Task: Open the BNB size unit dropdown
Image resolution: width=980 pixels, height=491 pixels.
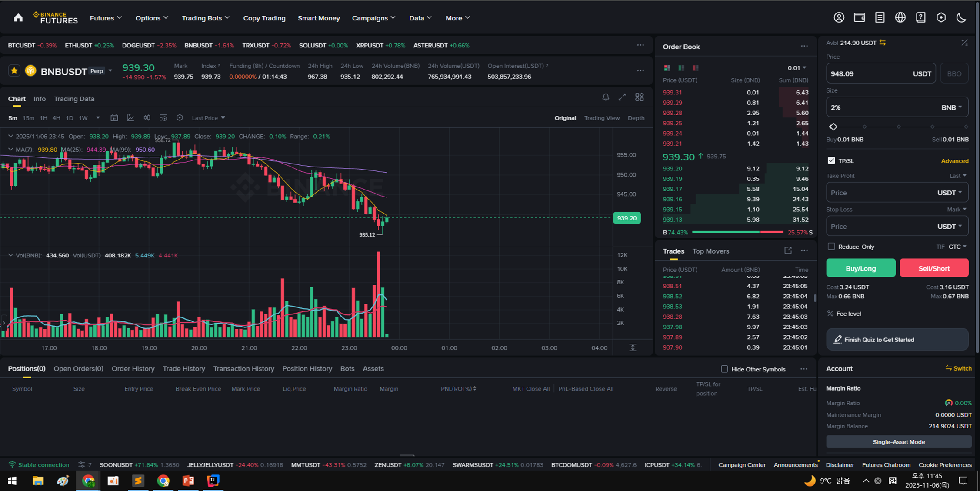Action: [952, 107]
